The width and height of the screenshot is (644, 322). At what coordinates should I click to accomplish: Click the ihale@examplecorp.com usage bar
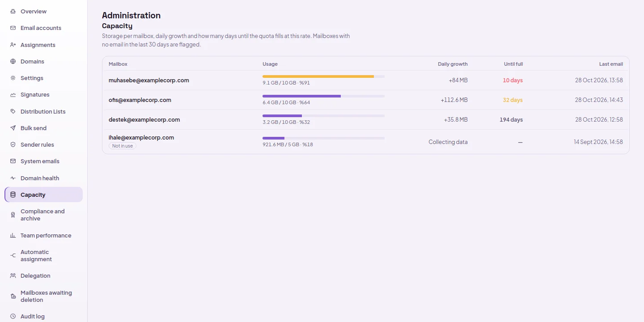323,138
